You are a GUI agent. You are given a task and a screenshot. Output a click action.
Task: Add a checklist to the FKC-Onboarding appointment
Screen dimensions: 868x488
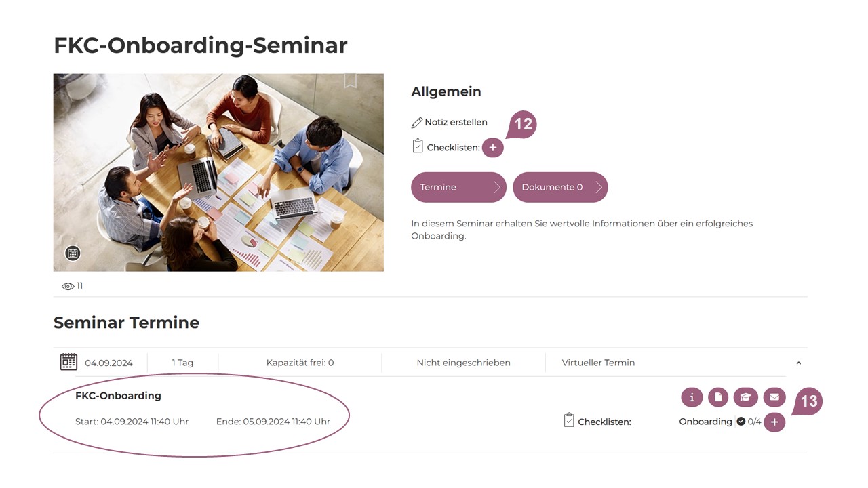[x=774, y=422]
